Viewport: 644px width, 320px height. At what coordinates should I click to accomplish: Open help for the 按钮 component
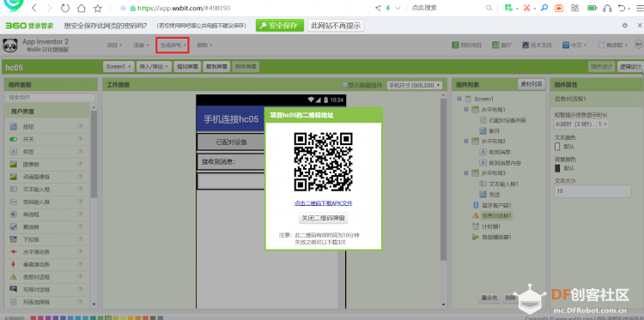(80, 127)
